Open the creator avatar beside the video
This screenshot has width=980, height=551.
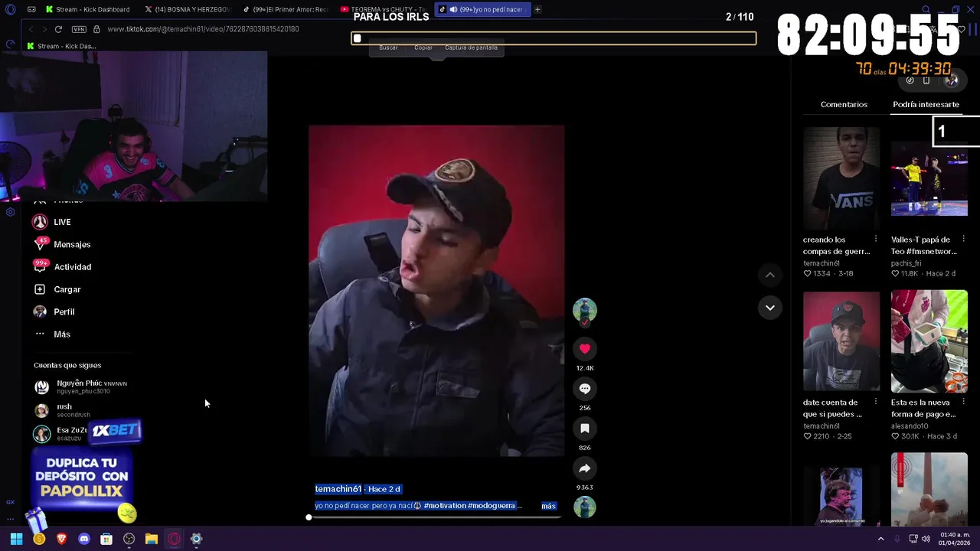pyautogui.click(x=584, y=310)
